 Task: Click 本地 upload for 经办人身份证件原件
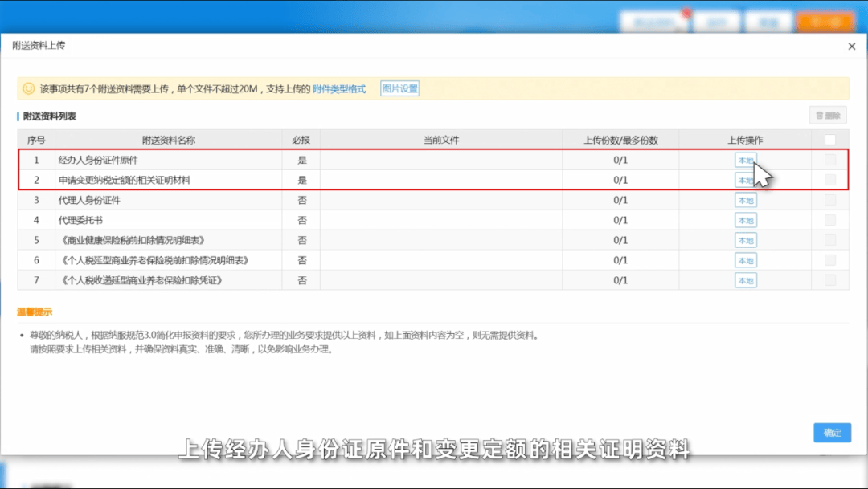tap(745, 160)
